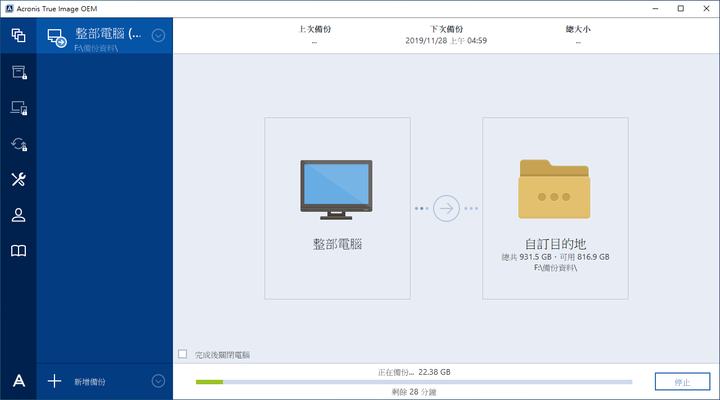
Task: Click the backup progress bar
Action: (414, 382)
